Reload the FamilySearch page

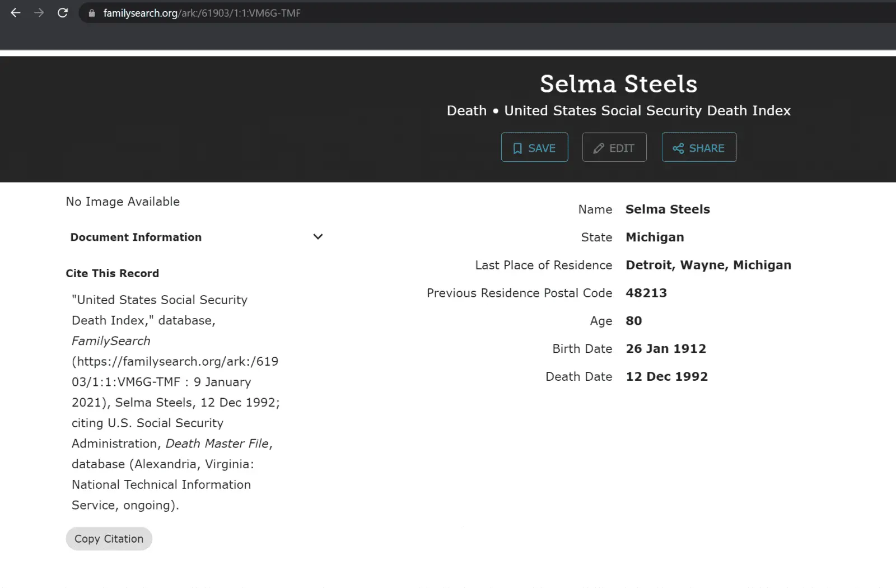click(63, 13)
